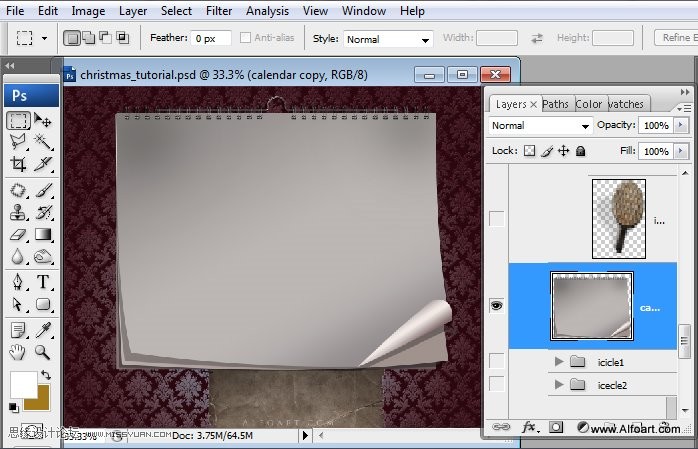Screen dimensions: 698x449
Task: Select the Eraser tool
Action: click(x=18, y=234)
